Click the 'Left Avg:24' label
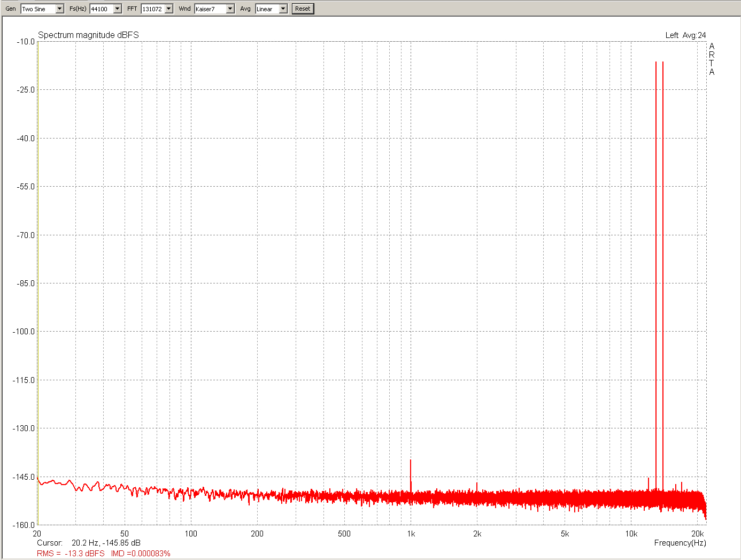Screen dimensions: 741x560 pos(685,35)
